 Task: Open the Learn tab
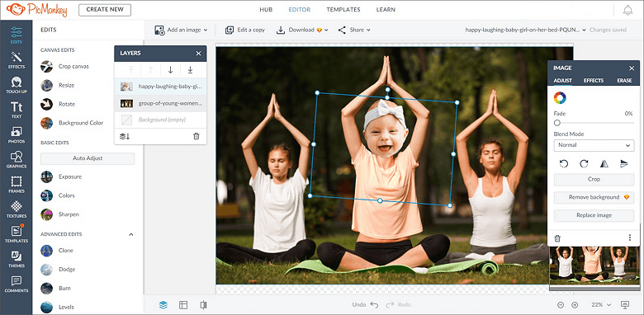click(386, 9)
